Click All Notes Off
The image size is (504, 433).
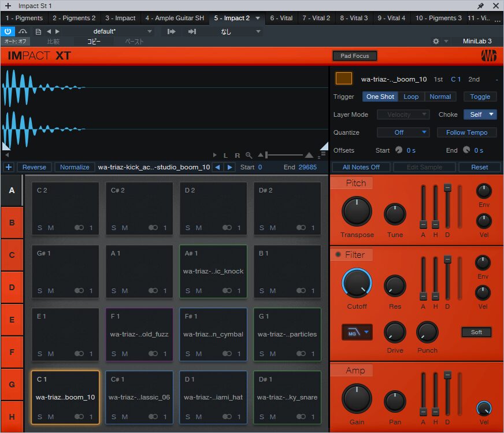click(361, 167)
